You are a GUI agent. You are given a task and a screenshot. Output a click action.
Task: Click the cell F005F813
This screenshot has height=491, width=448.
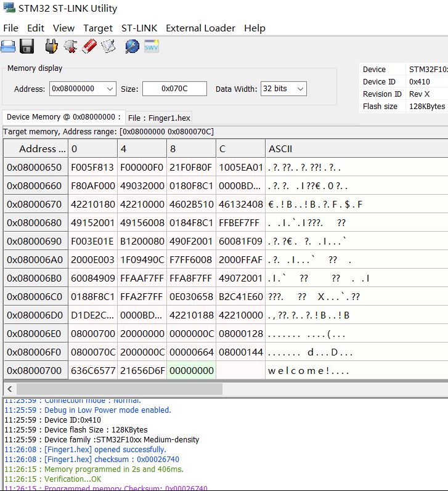pos(92,167)
